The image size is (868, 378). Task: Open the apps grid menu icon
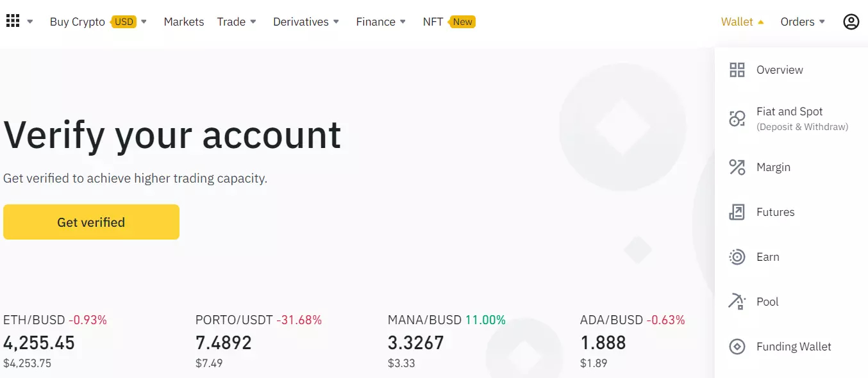click(13, 21)
